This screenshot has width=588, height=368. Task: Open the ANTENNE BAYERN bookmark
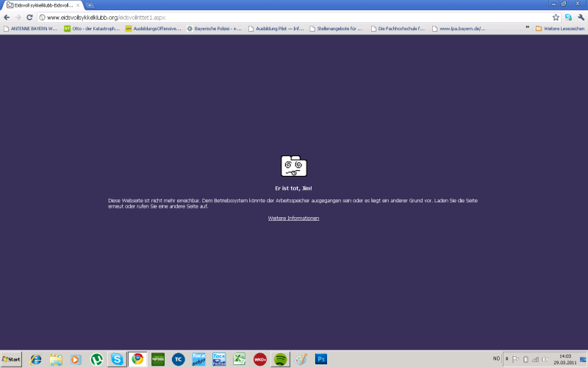31,29
